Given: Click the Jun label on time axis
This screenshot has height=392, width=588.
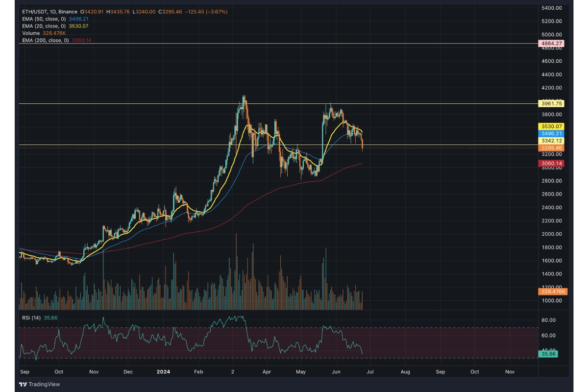Looking at the screenshot, I should [336, 372].
